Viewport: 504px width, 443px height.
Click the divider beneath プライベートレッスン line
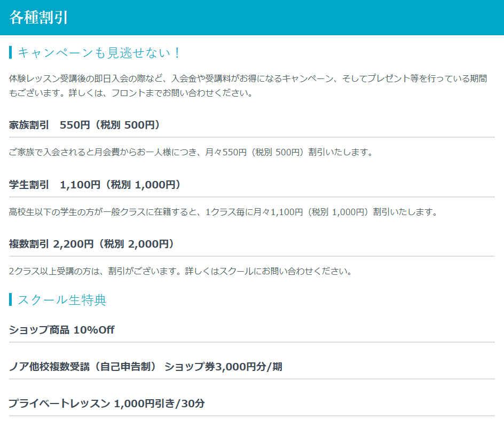[x=251, y=416]
